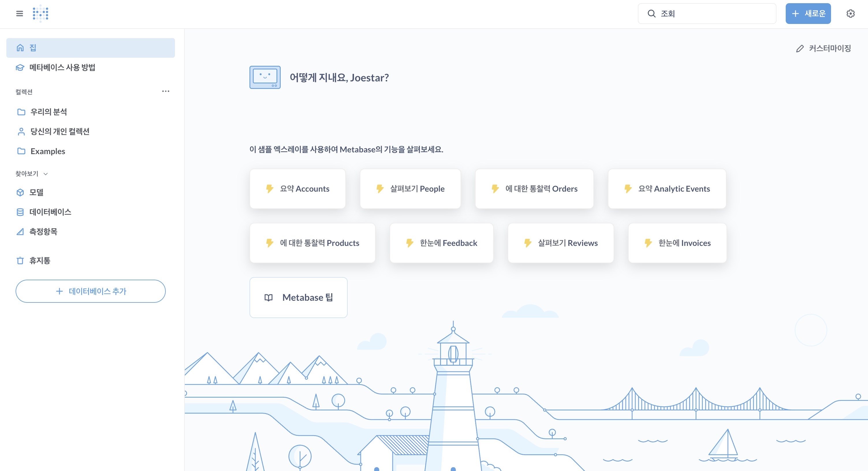The image size is (868, 471).
Task: Click the Metabase logo icon
Action: coord(40,14)
